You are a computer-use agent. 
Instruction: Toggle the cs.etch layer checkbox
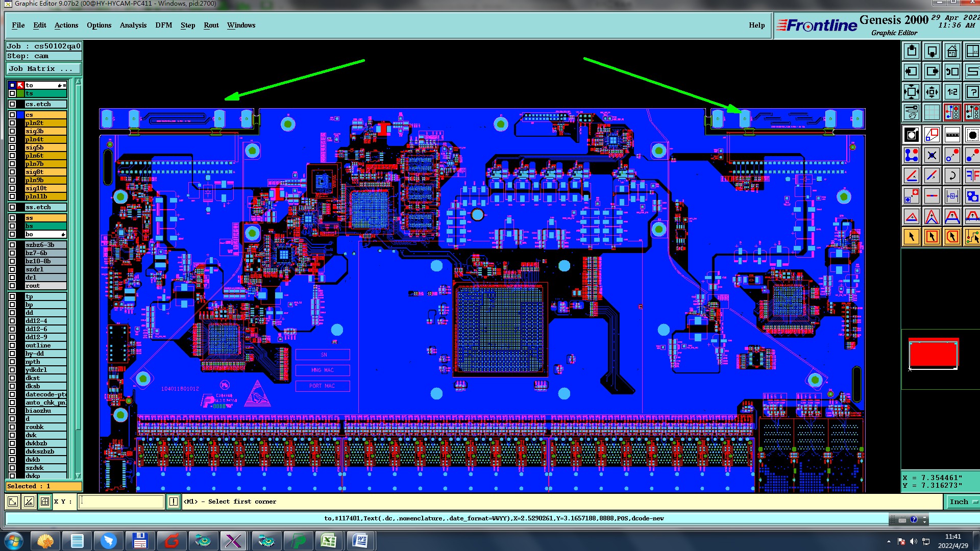(12, 104)
